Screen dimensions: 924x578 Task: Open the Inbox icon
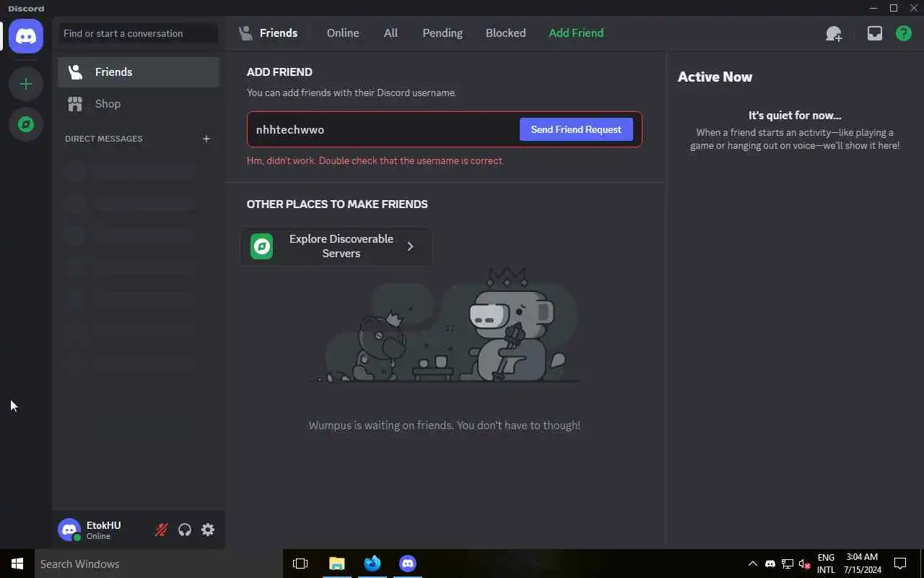pos(875,33)
